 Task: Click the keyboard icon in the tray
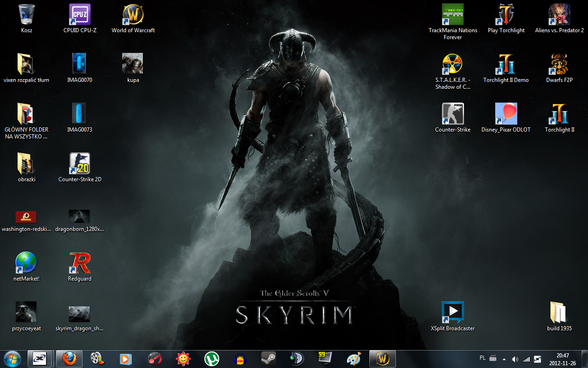coord(493,358)
